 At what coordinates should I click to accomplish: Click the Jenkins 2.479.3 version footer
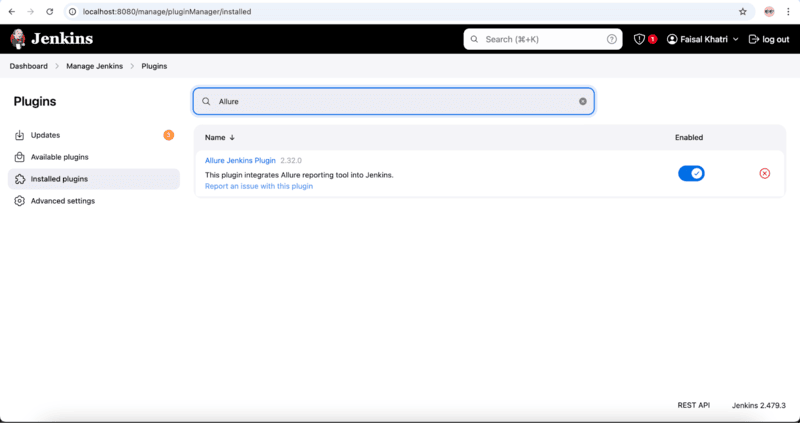pyautogui.click(x=759, y=406)
